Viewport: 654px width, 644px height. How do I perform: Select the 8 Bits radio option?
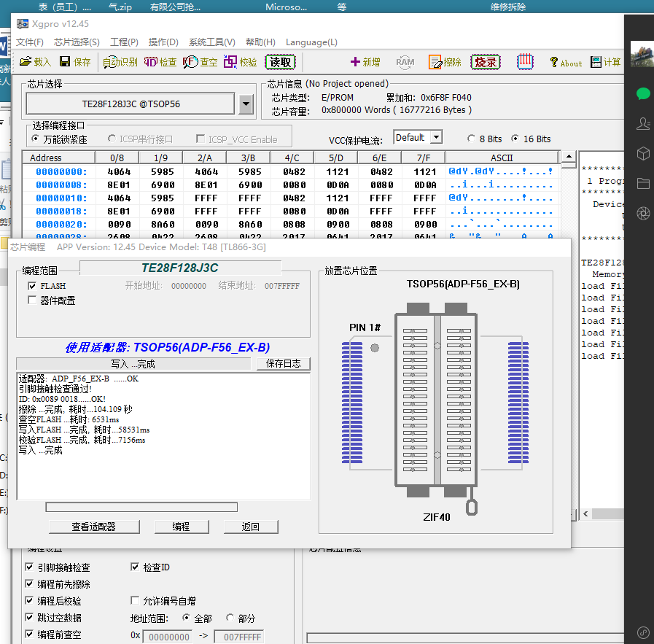pos(471,139)
